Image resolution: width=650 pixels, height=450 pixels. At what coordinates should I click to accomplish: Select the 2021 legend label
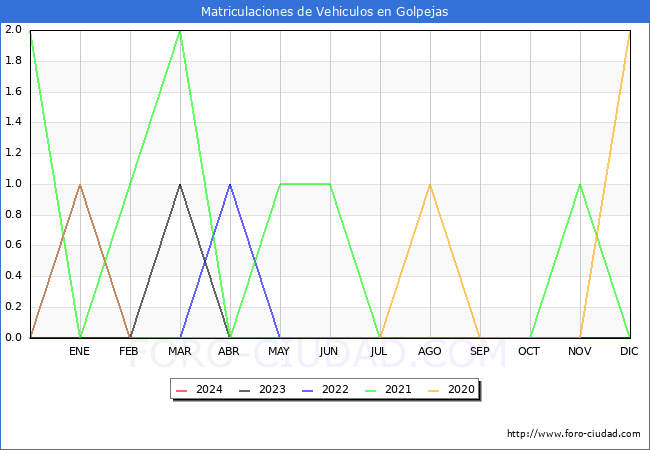[398, 390]
